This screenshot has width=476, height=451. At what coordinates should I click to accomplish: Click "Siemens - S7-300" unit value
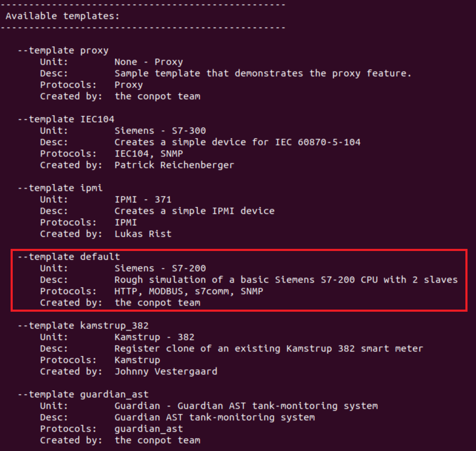(x=160, y=131)
